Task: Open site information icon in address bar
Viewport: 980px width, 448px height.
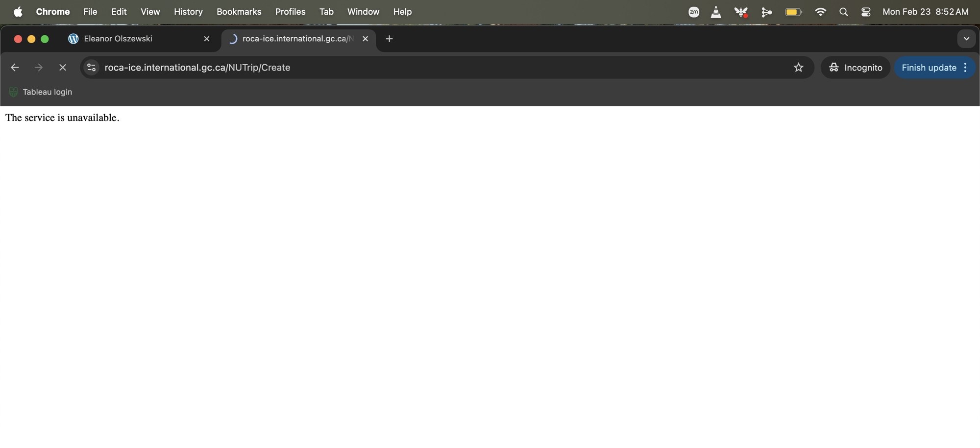Action: [91, 68]
